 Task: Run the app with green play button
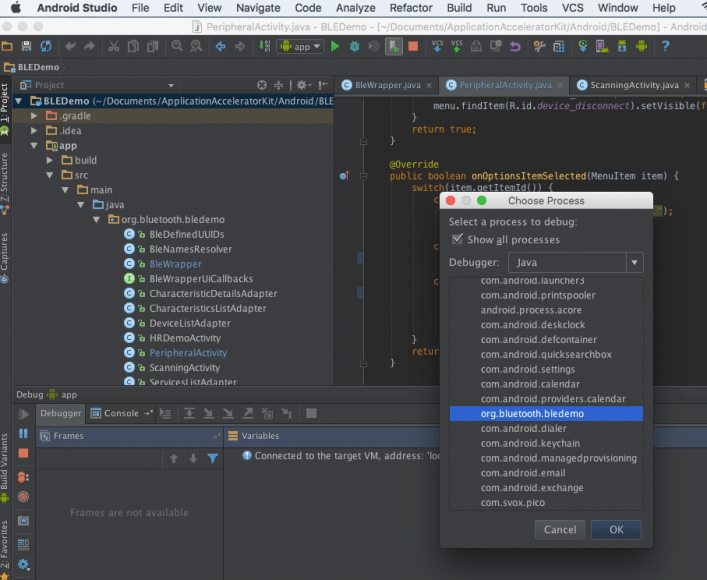tap(335, 46)
